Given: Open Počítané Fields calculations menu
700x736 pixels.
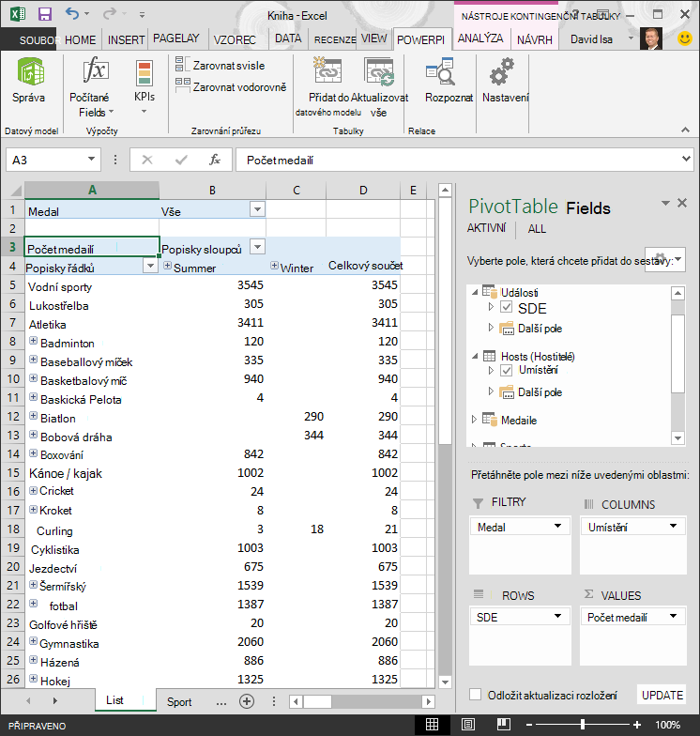Looking at the screenshot, I should click(95, 87).
